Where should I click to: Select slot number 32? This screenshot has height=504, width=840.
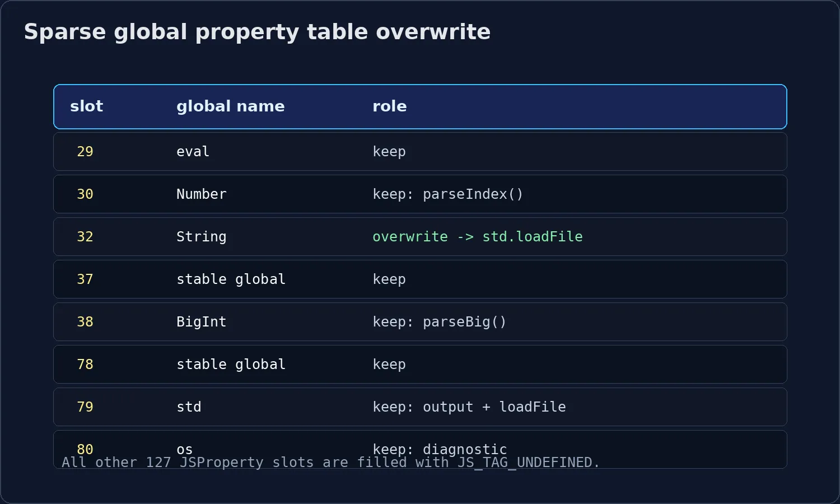click(85, 237)
